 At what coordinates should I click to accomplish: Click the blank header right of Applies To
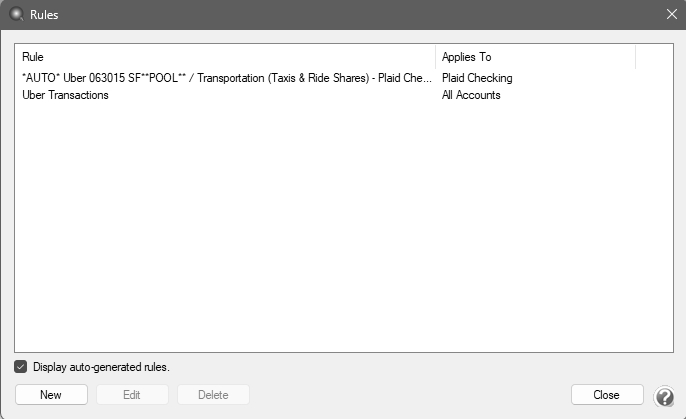pyautogui.click(x=654, y=57)
